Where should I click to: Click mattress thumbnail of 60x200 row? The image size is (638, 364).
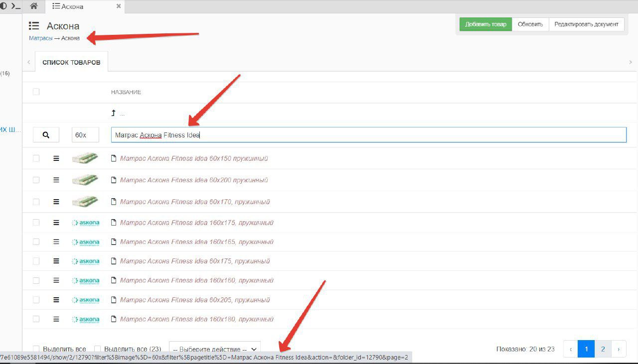85,180
